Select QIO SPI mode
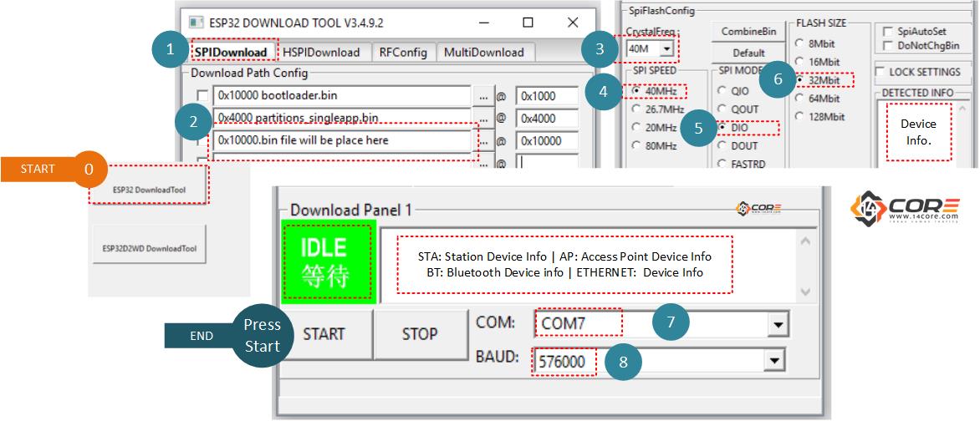Image resolution: width=980 pixels, height=421 pixels. coord(722,91)
